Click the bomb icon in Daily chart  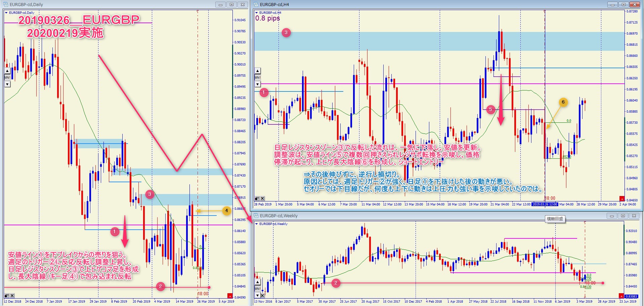coord(7,296)
